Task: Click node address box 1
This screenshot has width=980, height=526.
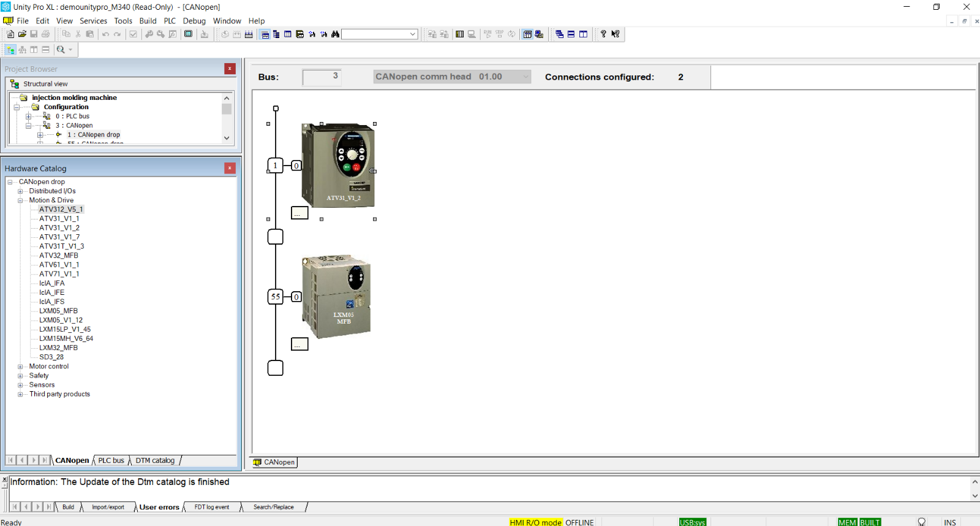Action: point(276,166)
